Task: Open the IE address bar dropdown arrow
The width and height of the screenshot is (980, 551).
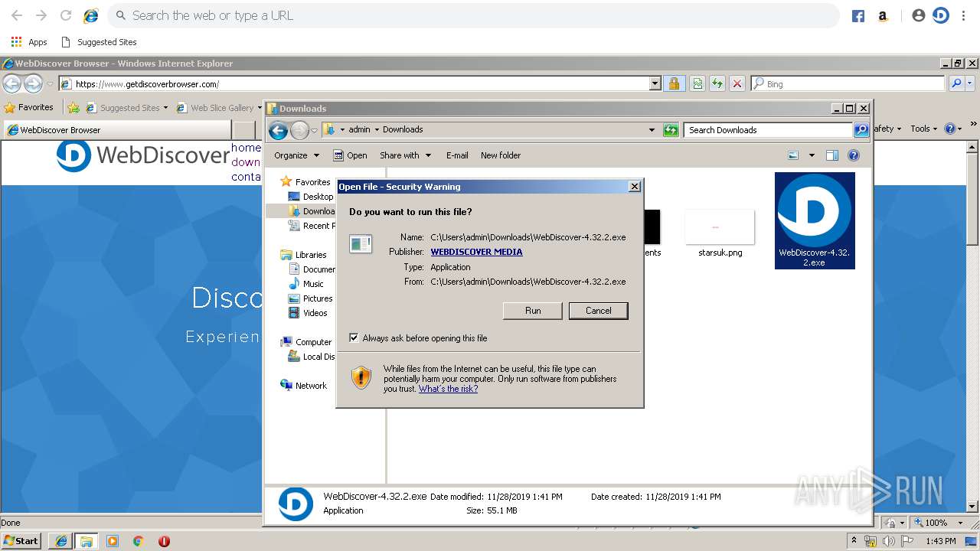Action: coord(655,83)
